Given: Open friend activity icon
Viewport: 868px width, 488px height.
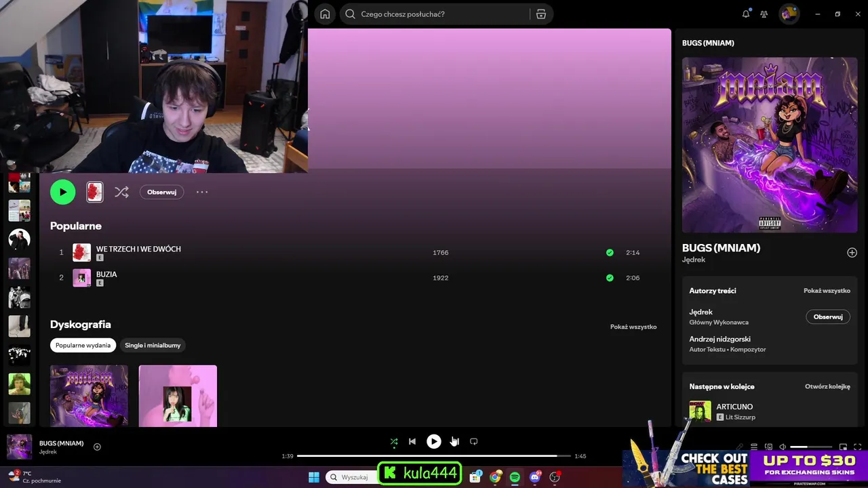Looking at the screenshot, I should [764, 14].
